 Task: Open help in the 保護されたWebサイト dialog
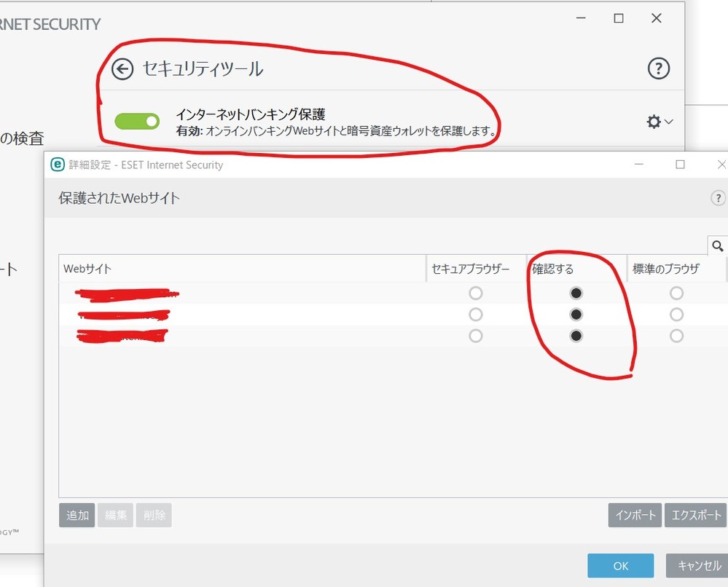point(719,198)
